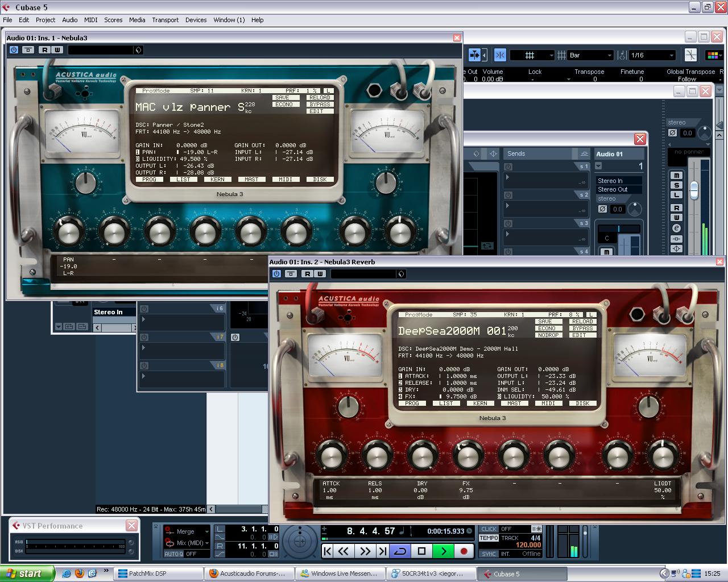Turn on the CLICK metronome in the transport
The image size is (728, 582).
pyautogui.click(x=488, y=529)
